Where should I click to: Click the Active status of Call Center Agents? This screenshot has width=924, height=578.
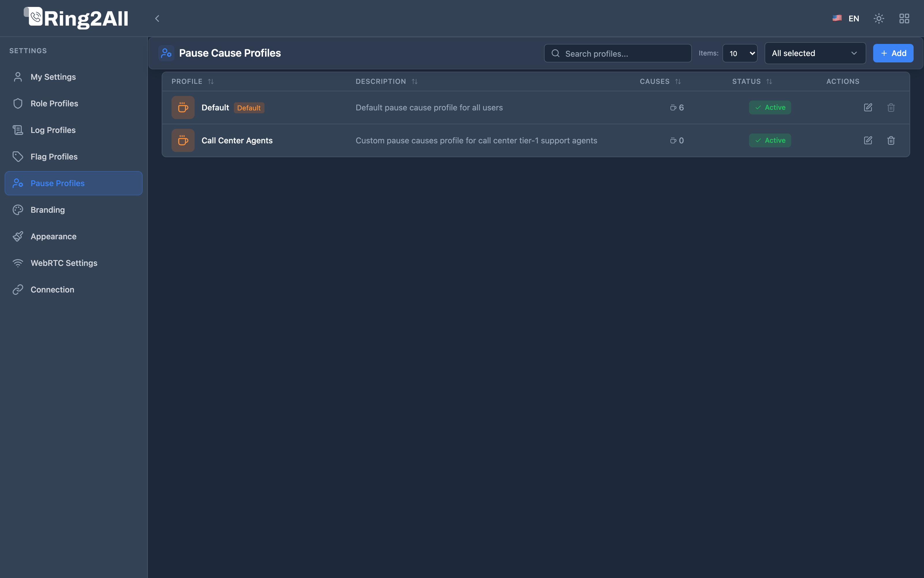pos(770,140)
